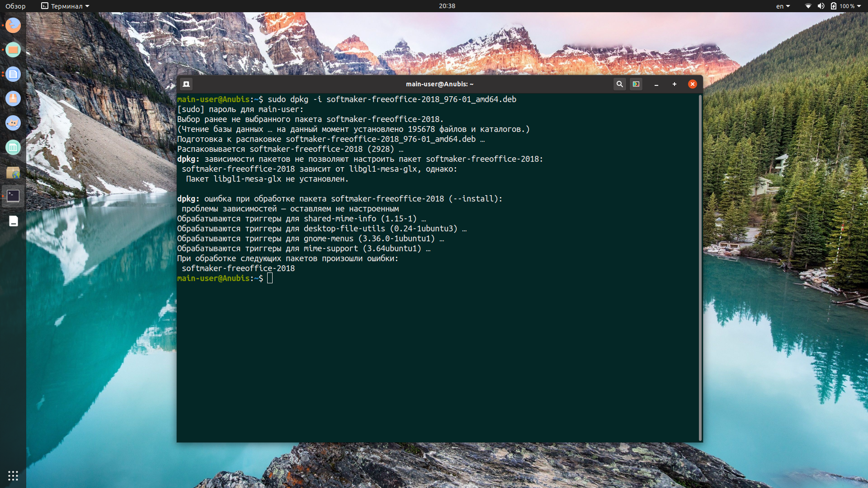Open the en keyboard layout dropdown
The width and height of the screenshot is (868, 488).
click(x=783, y=6)
